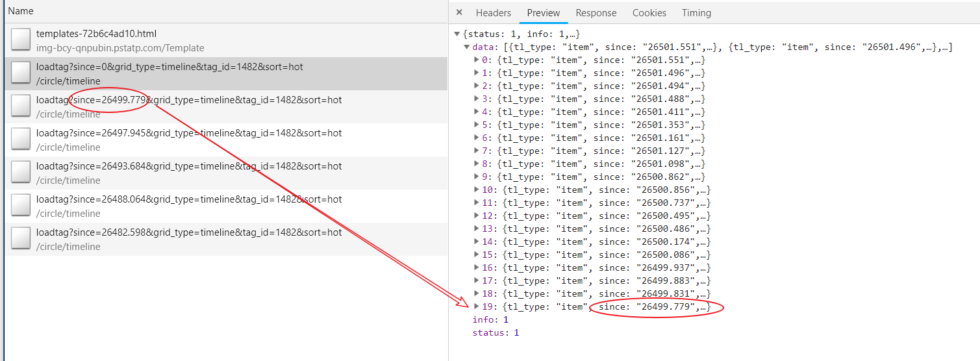Expand data item 7 since 26501.127
980x361 pixels.
pos(478,151)
